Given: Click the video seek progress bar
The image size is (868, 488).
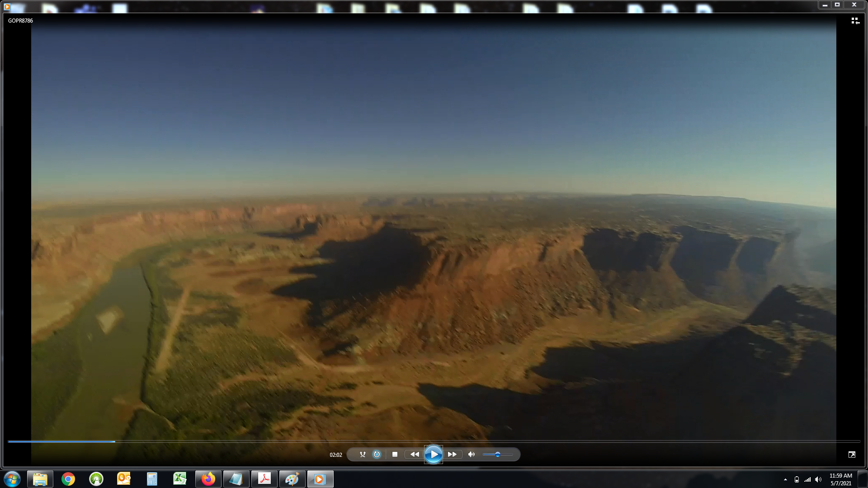Looking at the screenshot, I should [434, 441].
